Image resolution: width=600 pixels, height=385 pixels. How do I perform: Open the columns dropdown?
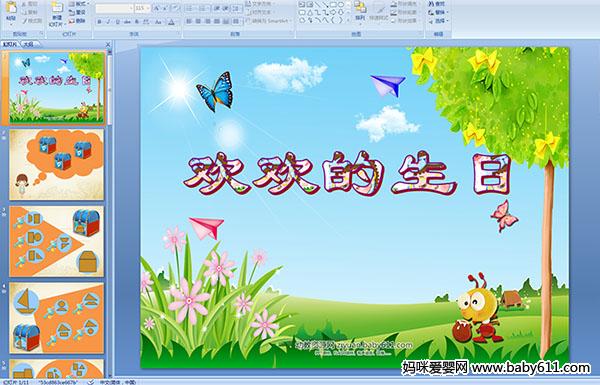[236, 21]
